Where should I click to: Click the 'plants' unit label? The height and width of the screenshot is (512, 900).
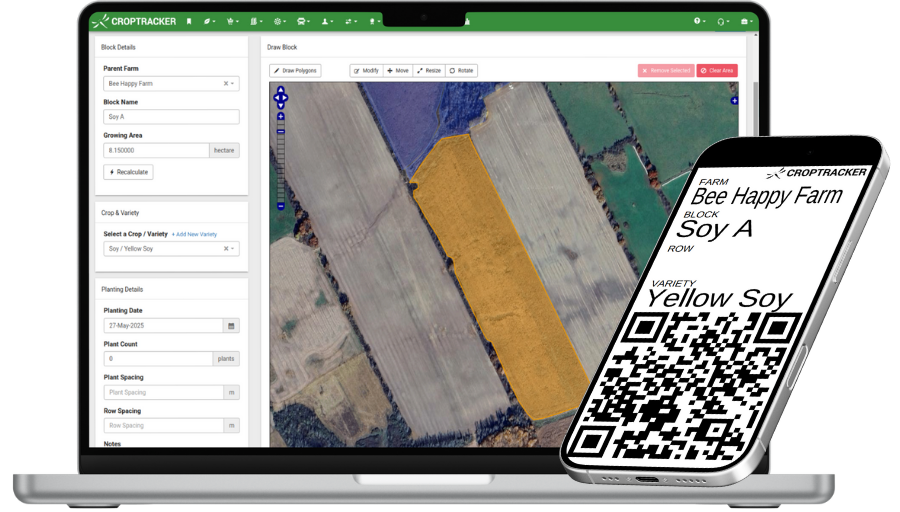click(x=226, y=359)
